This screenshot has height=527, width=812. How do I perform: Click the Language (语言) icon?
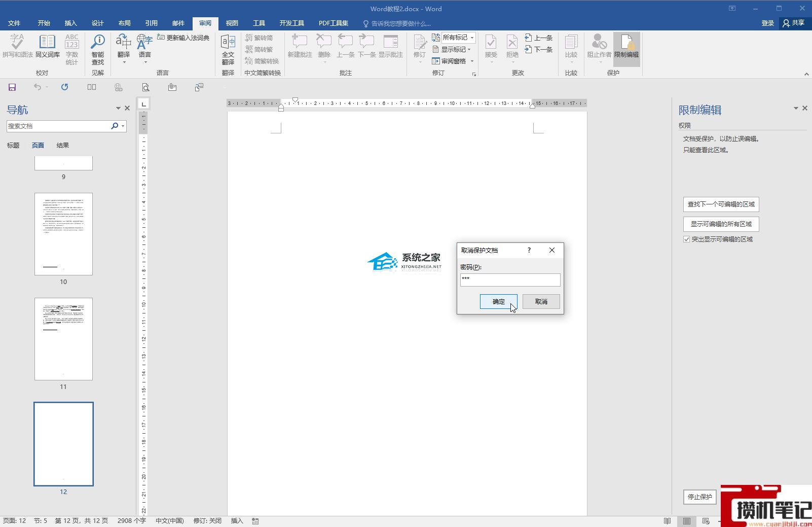(145, 49)
